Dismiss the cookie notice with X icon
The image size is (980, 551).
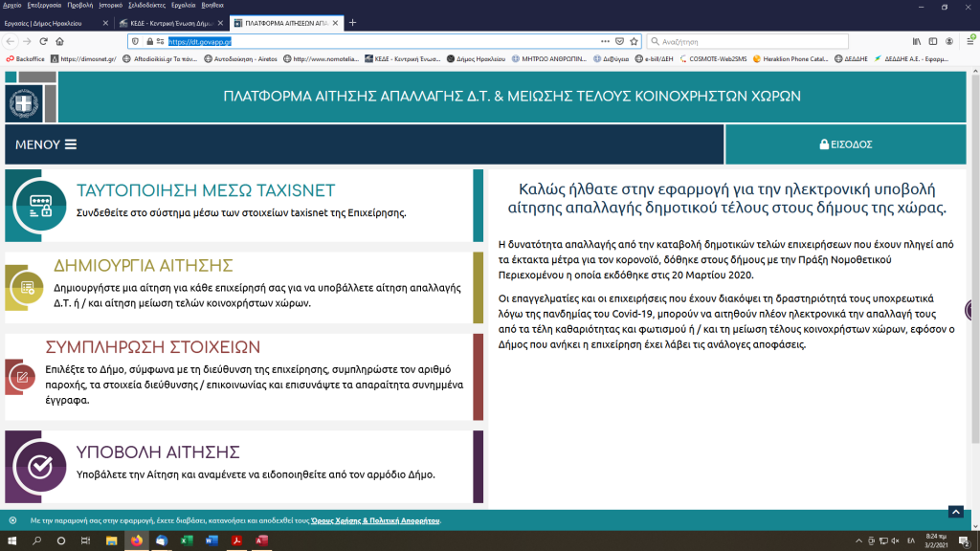(x=12, y=520)
